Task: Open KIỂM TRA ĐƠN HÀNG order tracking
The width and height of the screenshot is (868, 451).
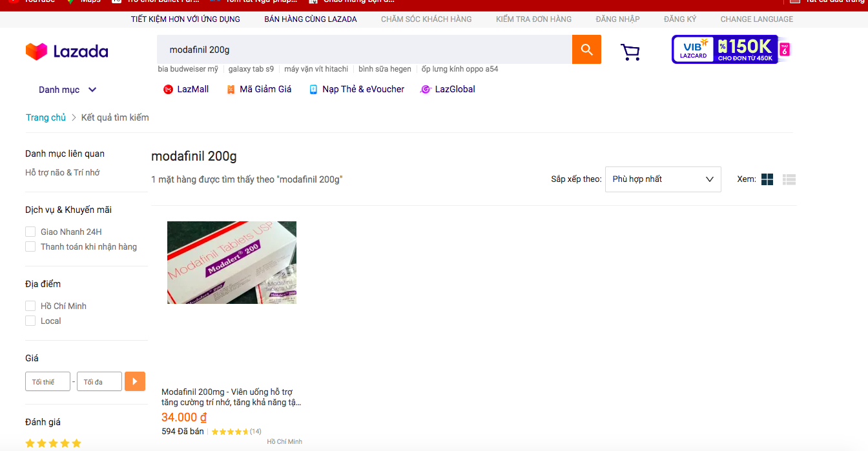Action: (x=533, y=19)
